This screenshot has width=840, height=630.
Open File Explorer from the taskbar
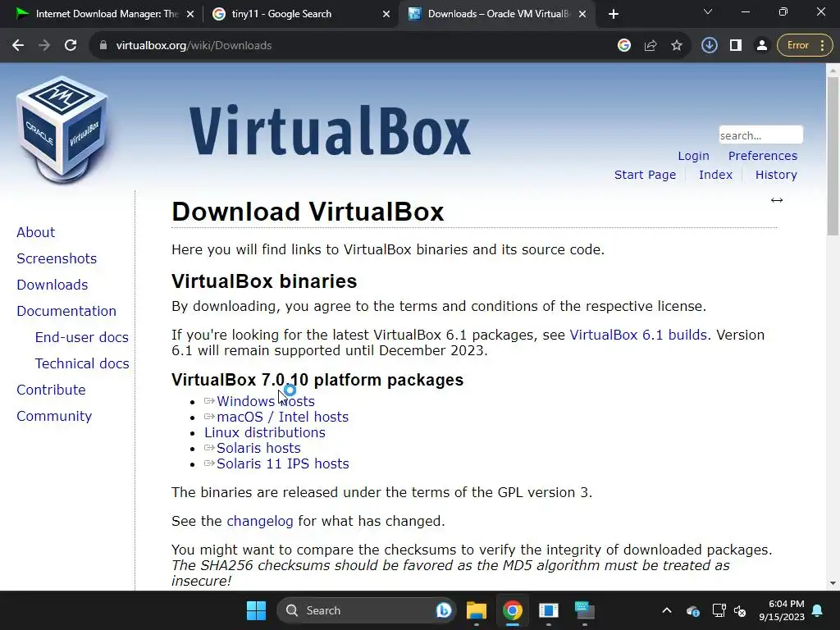pos(477,610)
